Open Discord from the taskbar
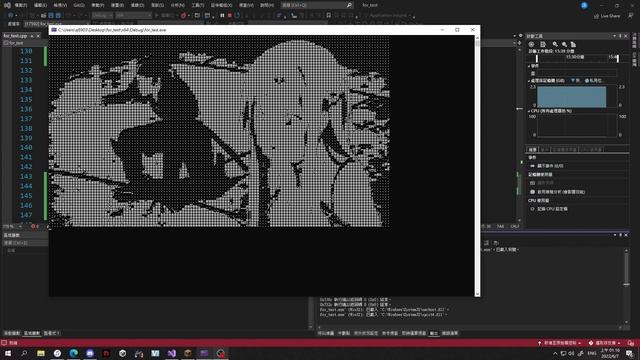This screenshot has height=360, width=640. (x=90, y=353)
